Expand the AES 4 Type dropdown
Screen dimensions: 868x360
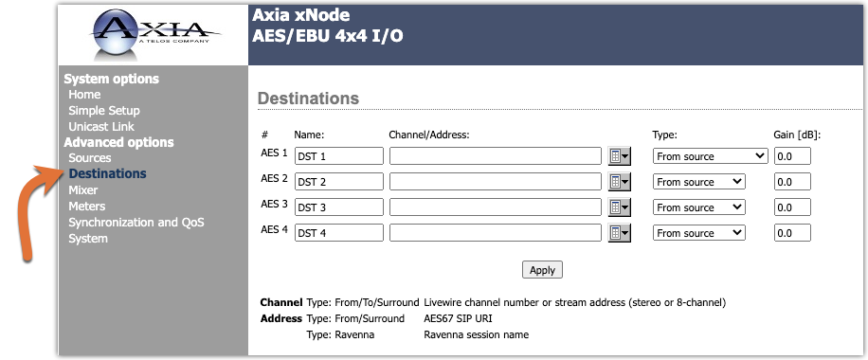699,233
